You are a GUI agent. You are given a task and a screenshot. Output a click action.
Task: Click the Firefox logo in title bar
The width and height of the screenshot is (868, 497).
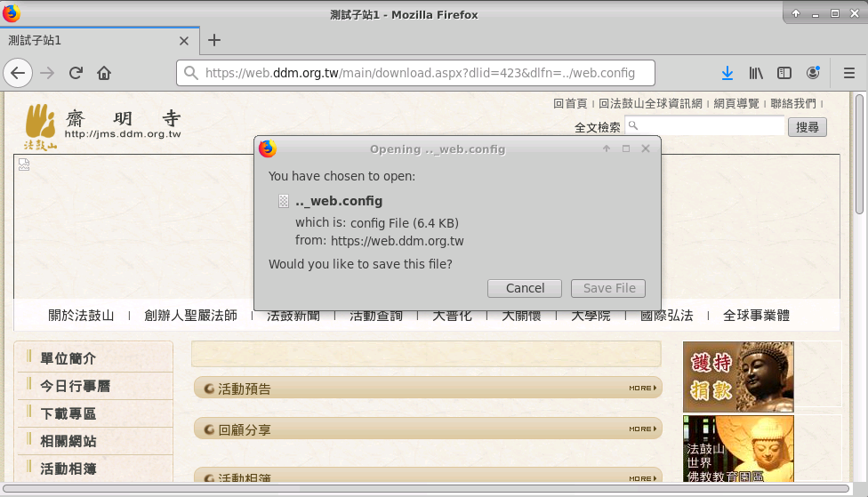point(11,13)
